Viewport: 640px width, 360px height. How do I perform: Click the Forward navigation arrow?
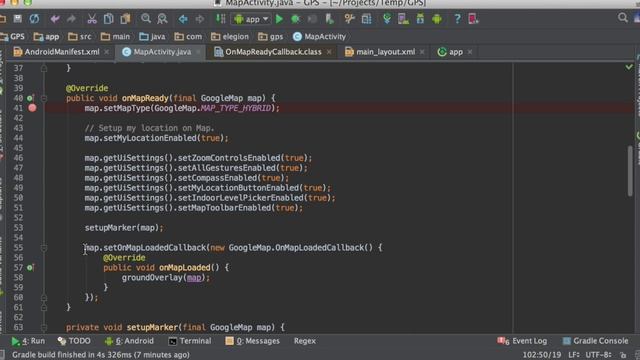[x=200, y=19]
